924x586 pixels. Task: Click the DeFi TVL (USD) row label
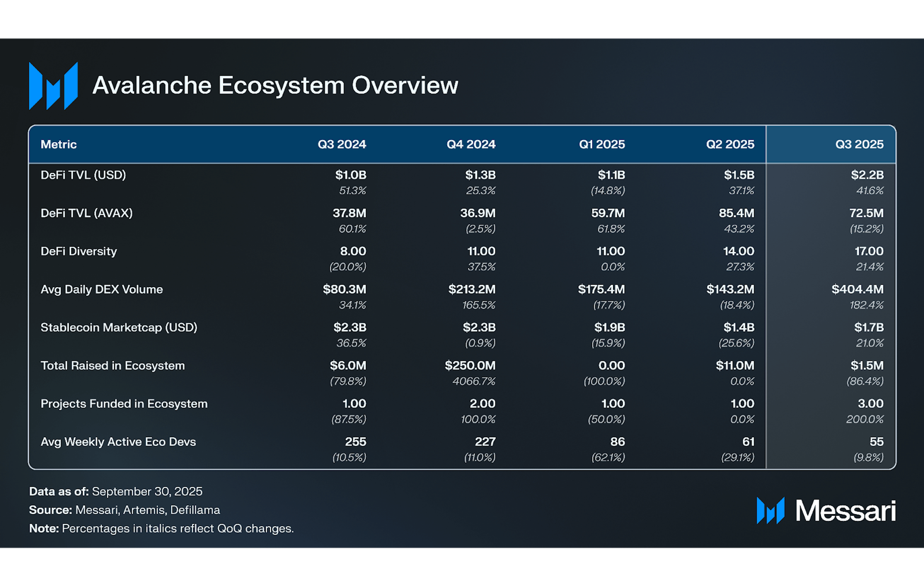[x=83, y=175]
